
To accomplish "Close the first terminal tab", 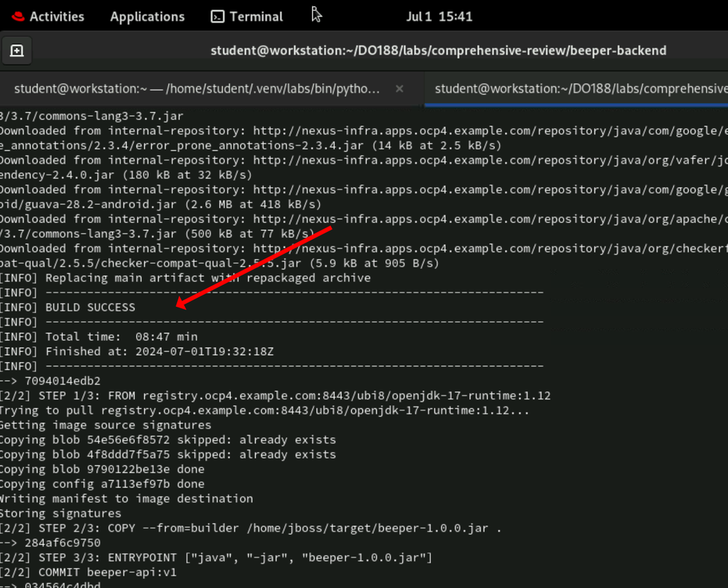I will 399,89.
